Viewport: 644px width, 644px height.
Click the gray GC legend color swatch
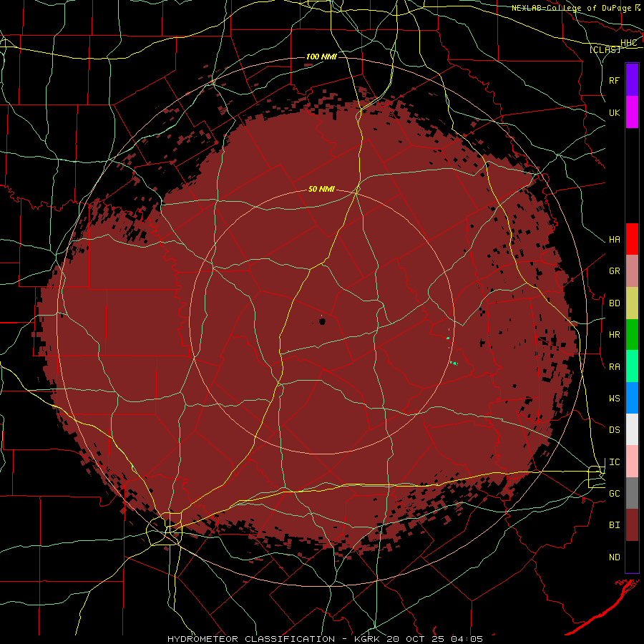(632, 493)
